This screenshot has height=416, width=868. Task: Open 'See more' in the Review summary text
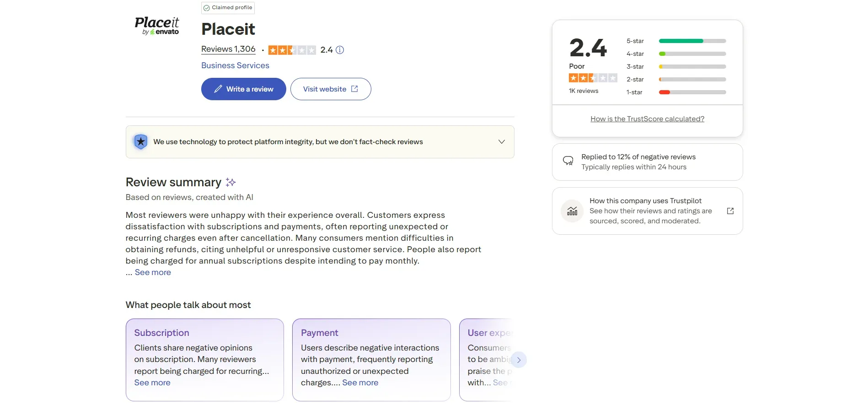(153, 272)
